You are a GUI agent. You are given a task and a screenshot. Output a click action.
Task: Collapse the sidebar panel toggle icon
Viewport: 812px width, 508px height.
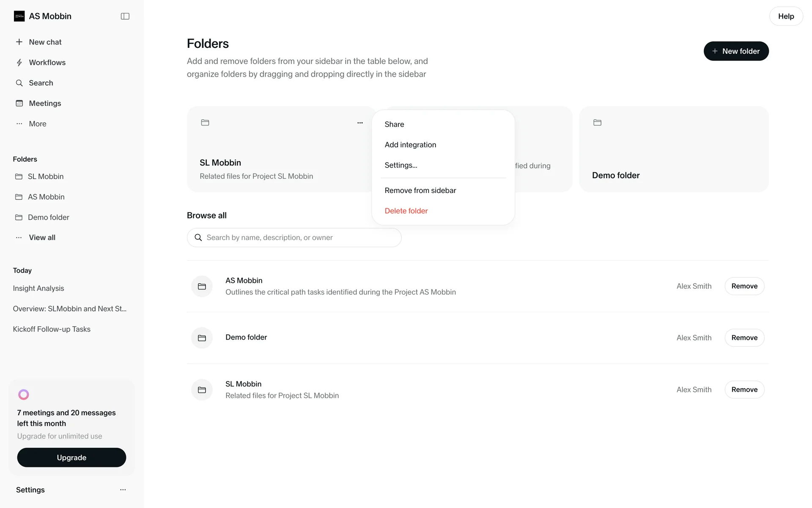click(125, 16)
